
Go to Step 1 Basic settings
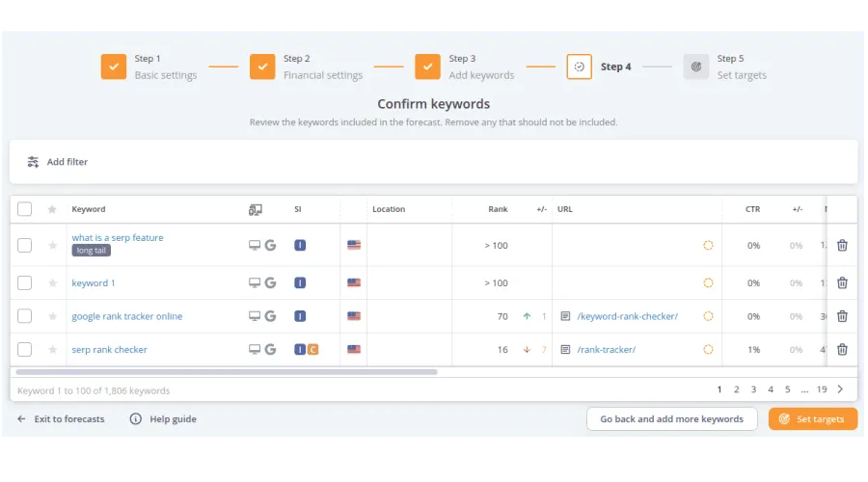[x=114, y=67]
